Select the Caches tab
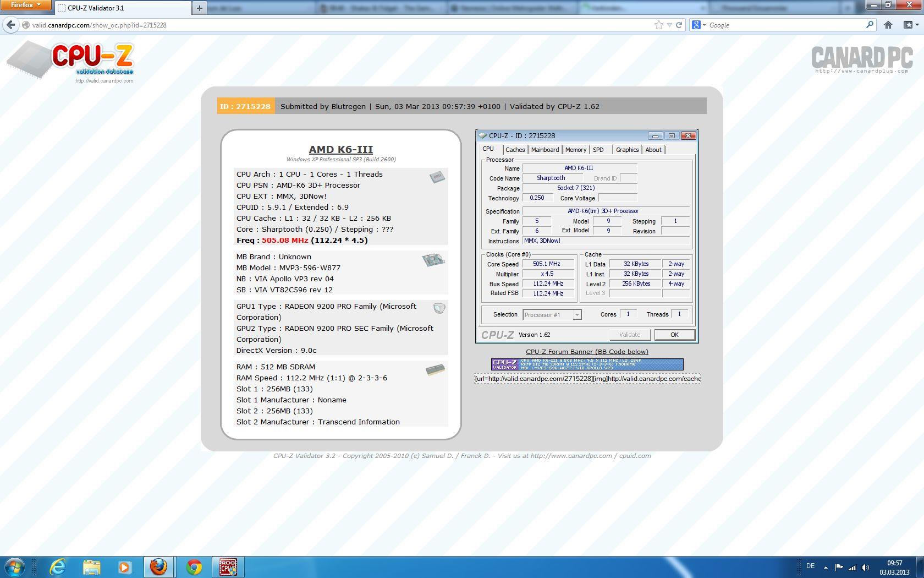This screenshot has height=578, width=924. pyautogui.click(x=515, y=150)
